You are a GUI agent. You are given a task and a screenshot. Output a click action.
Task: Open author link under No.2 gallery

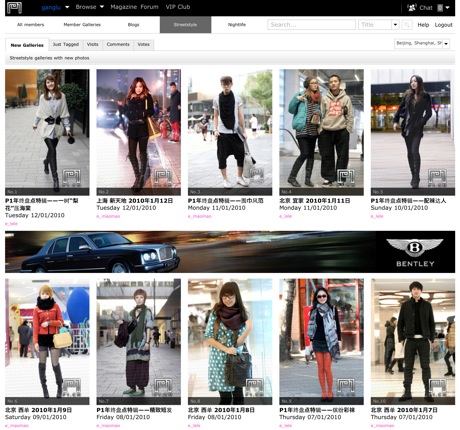pos(108,216)
